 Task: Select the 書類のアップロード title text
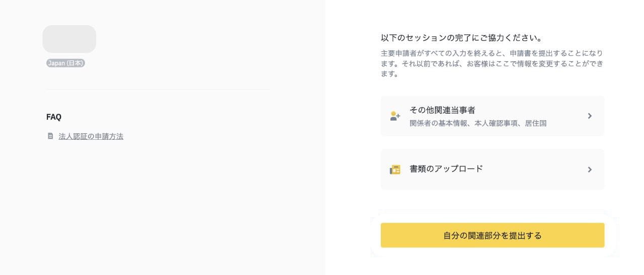tap(446, 169)
